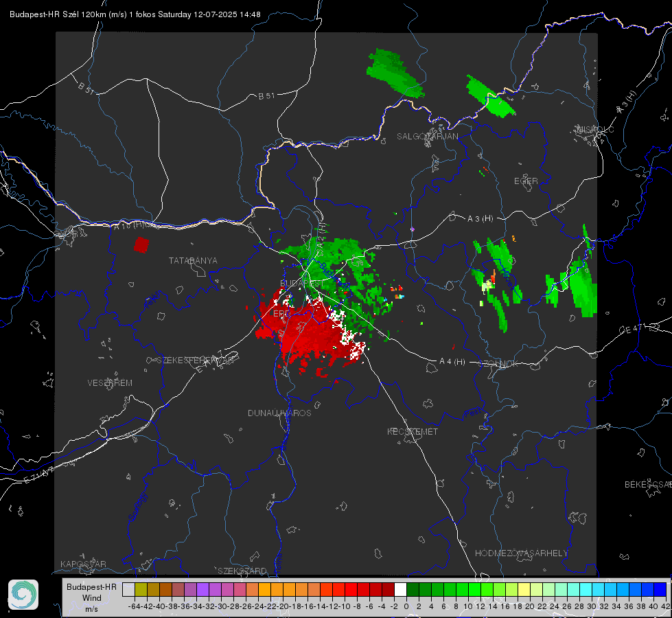The image size is (672, 618).
Task: Pick the olive swatch between -64 and -42
Action: pyautogui.click(x=141, y=589)
